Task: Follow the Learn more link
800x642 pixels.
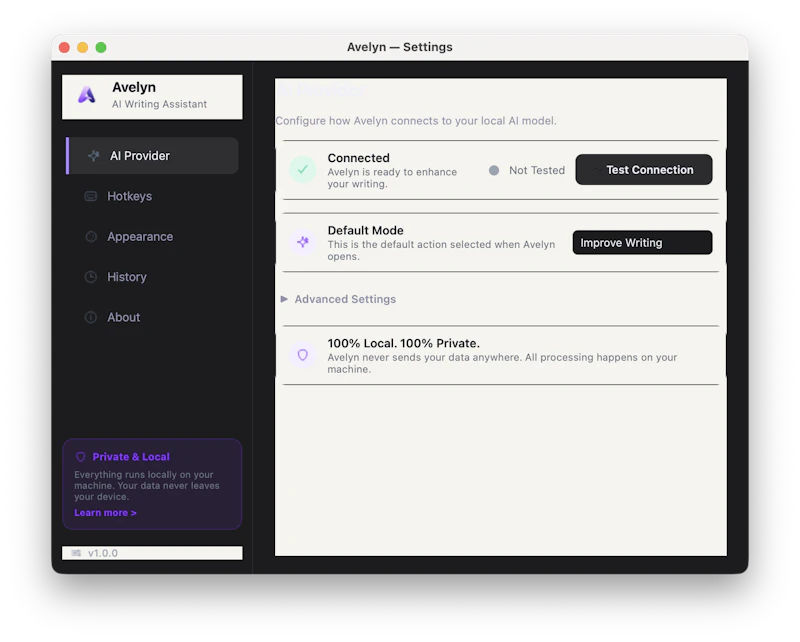Action: click(x=105, y=512)
